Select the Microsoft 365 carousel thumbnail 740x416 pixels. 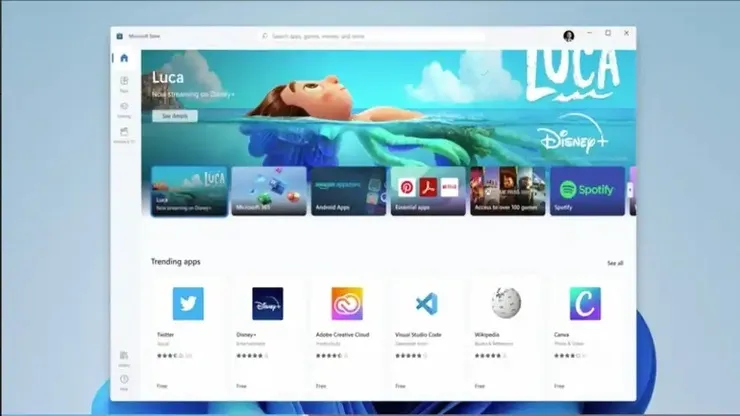[x=269, y=191]
